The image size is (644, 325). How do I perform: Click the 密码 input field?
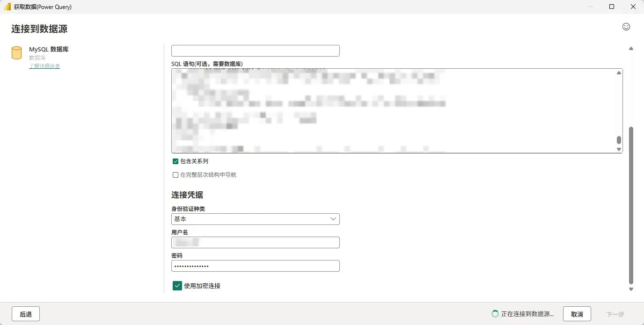coord(256,266)
